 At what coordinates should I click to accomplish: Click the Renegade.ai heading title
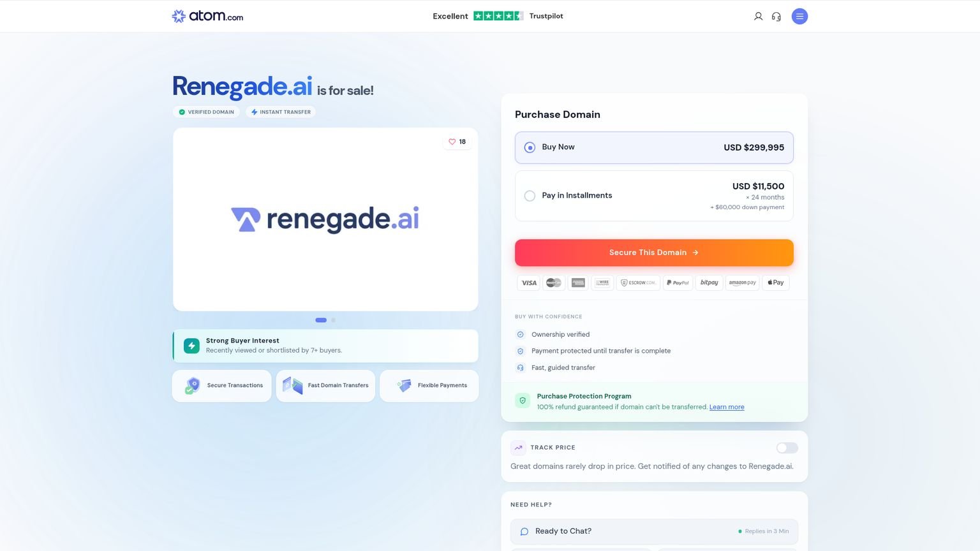(x=242, y=87)
